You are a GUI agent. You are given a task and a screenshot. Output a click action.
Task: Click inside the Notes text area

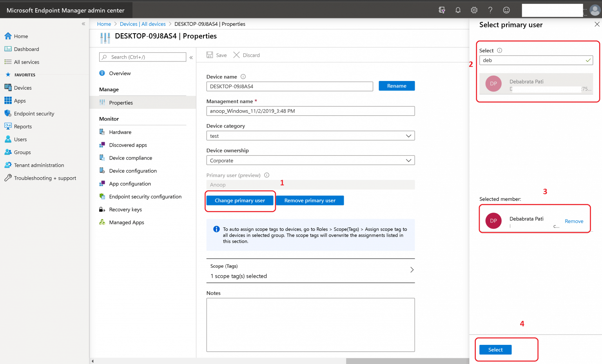pos(310,325)
